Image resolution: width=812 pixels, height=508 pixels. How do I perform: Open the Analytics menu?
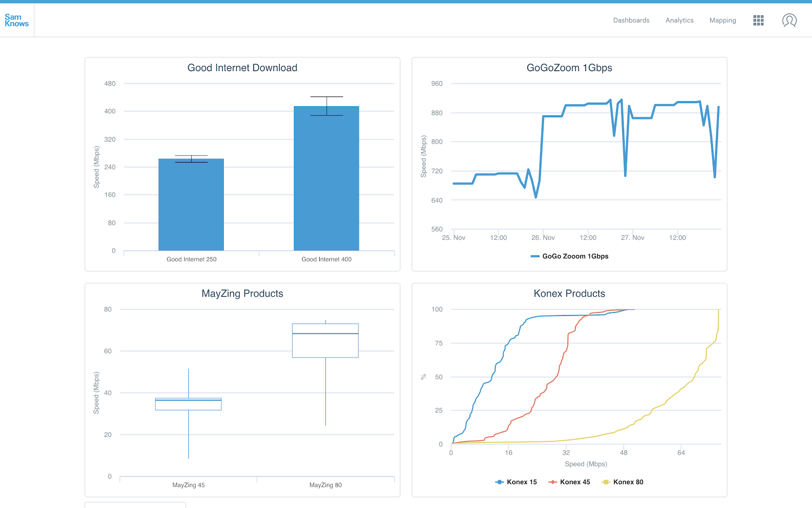[x=679, y=20]
